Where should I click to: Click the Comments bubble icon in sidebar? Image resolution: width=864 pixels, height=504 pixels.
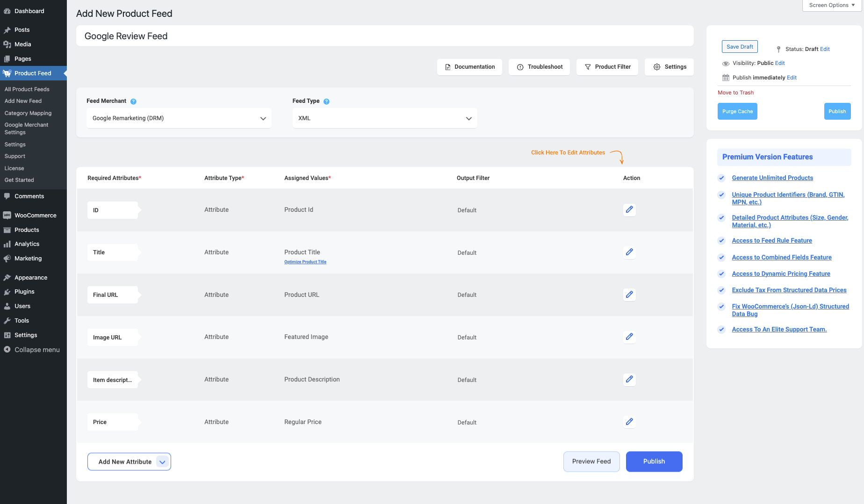[x=7, y=196]
